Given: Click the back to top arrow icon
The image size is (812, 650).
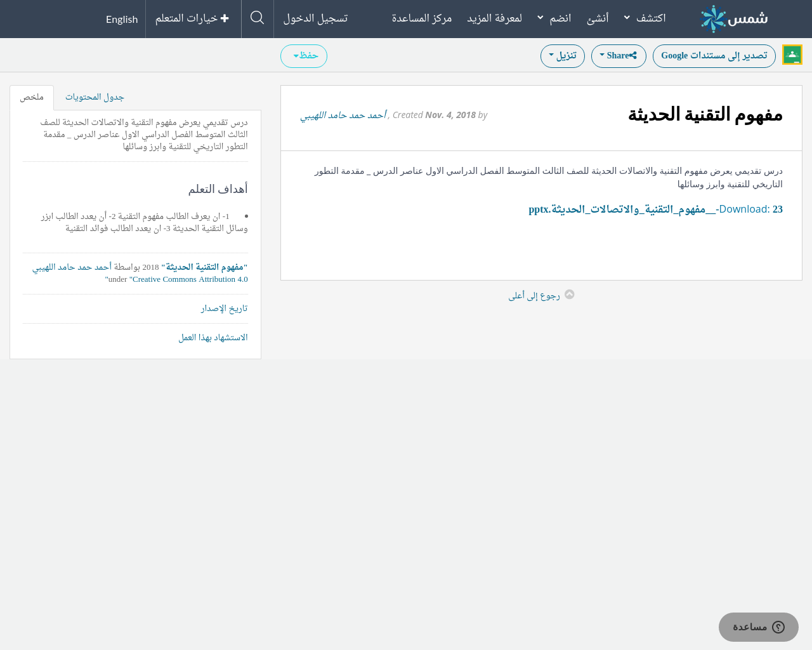Looking at the screenshot, I should (569, 295).
